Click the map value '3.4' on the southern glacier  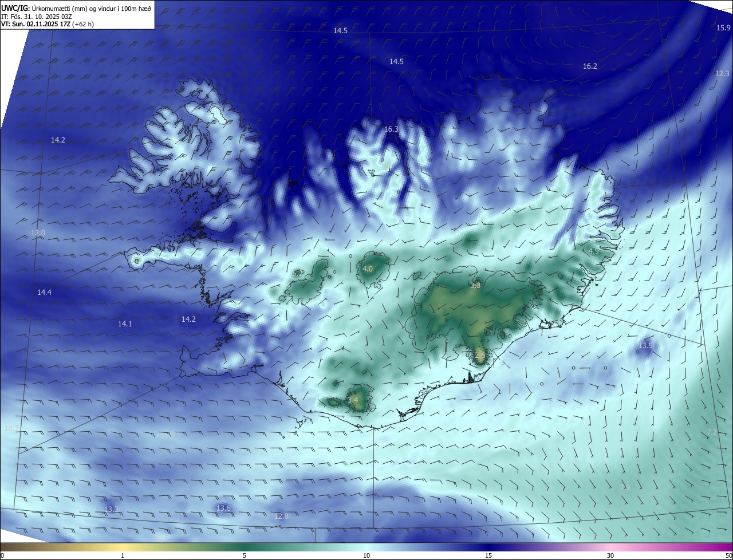353,400
